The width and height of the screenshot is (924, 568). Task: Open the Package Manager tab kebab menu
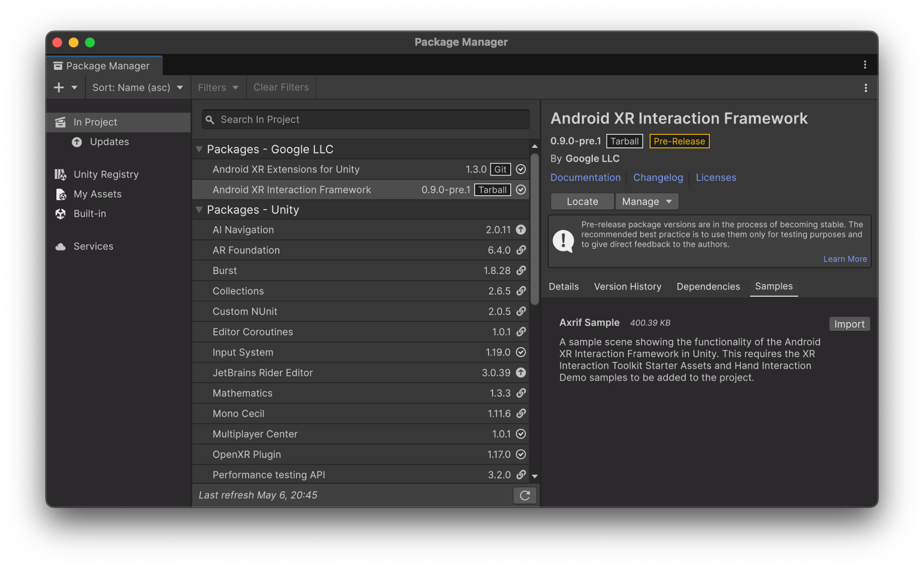point(865,65)
